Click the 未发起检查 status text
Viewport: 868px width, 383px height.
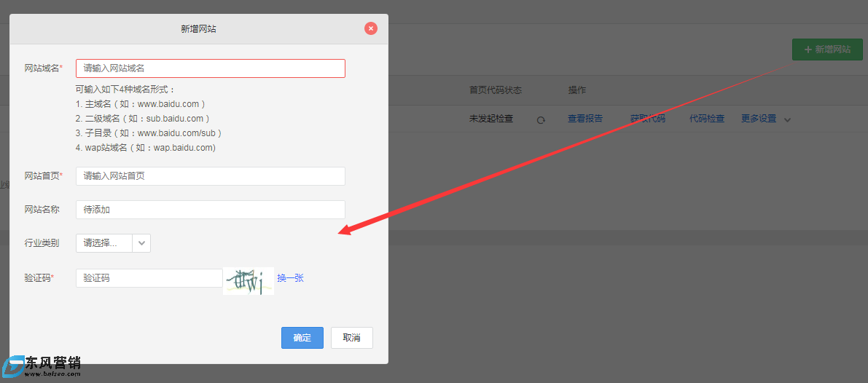pos(491,119)
